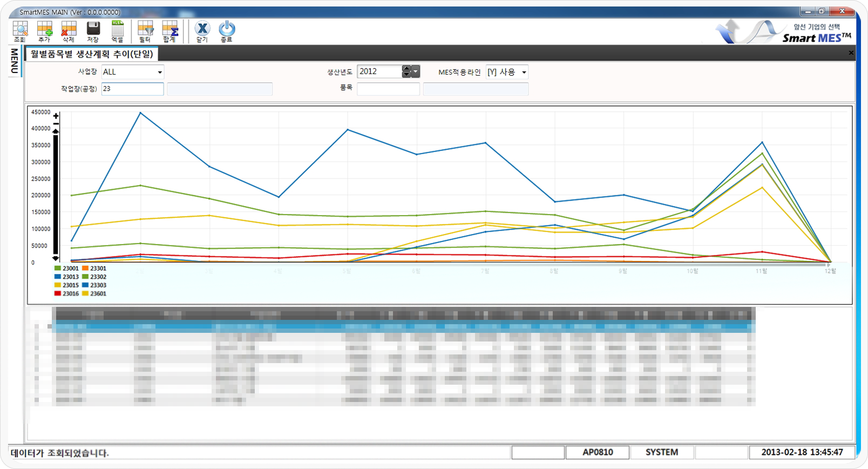Click the plus zoom button on chart axis

coord(56,116)
